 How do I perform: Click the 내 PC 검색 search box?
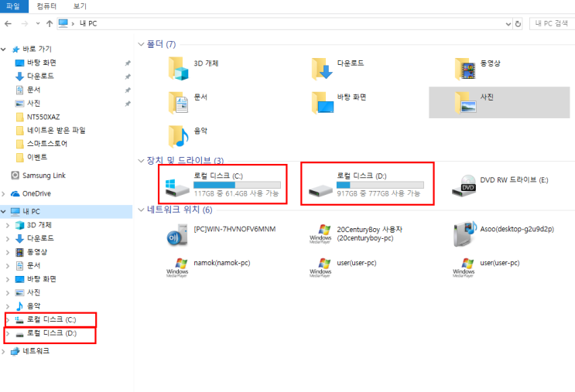pos(553,24)
